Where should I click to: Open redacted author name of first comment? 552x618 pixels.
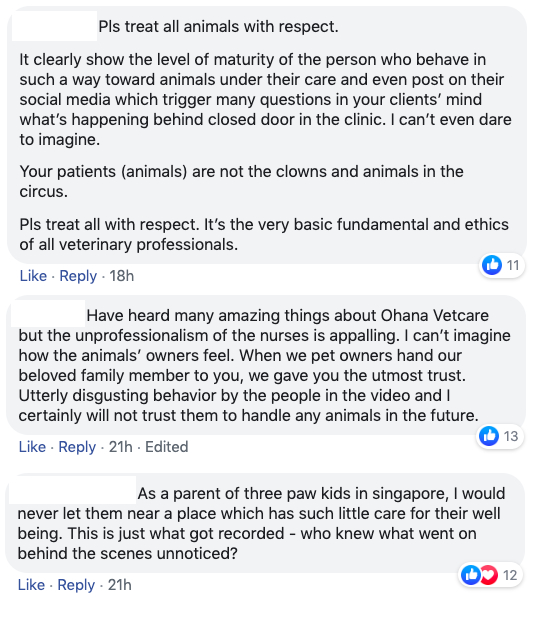click(x=54, y=26)
